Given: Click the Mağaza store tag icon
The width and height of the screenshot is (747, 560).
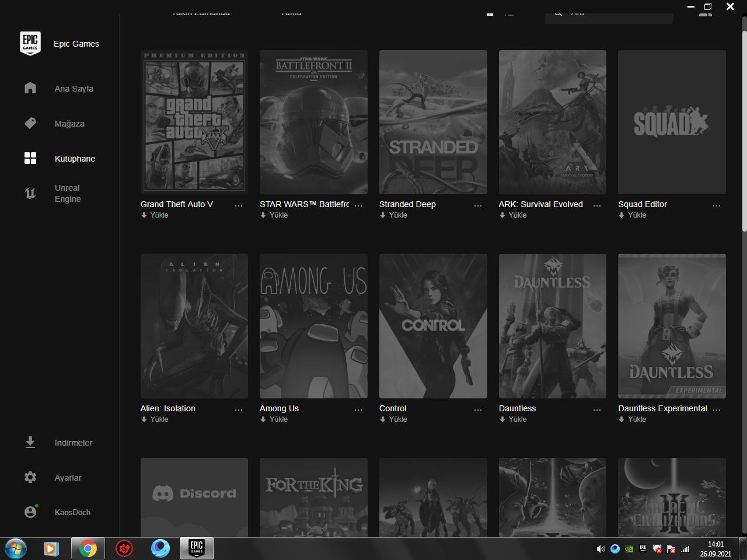Looking at the screenshot, I should pos(30,123).
